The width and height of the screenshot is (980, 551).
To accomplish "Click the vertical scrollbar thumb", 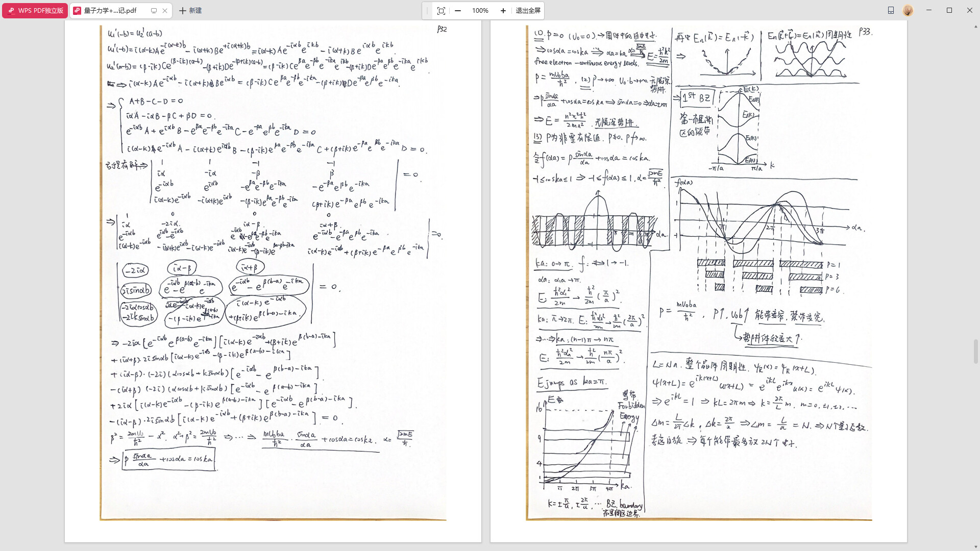I will pos(976,352).
